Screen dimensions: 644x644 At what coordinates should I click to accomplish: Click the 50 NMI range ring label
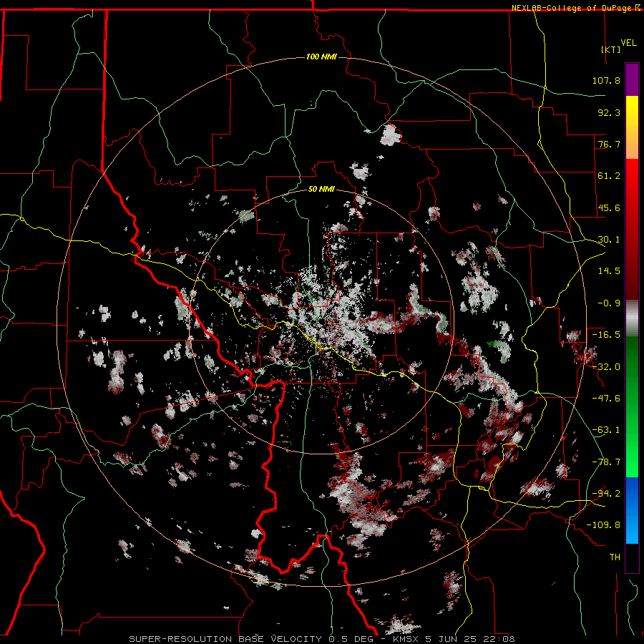tap(321, 189)
